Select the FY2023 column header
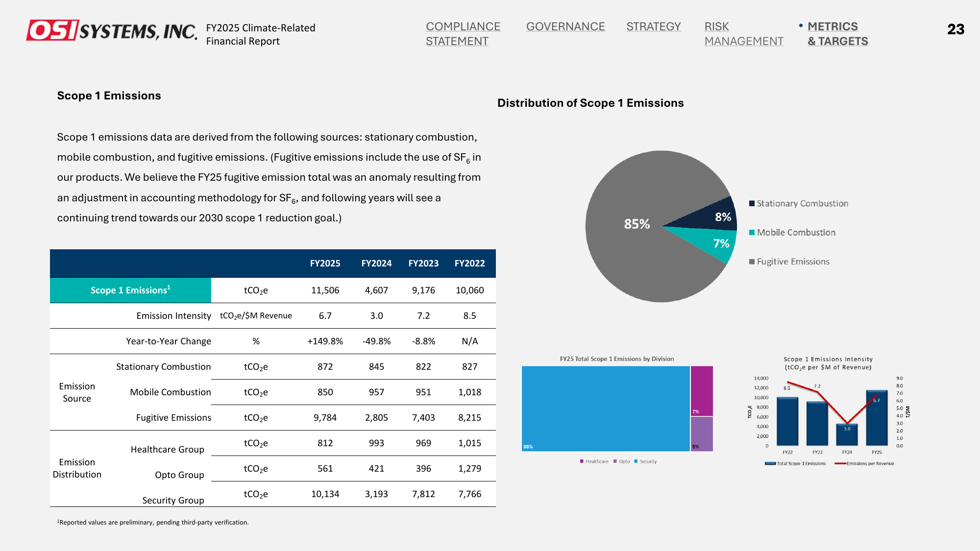 423,264
